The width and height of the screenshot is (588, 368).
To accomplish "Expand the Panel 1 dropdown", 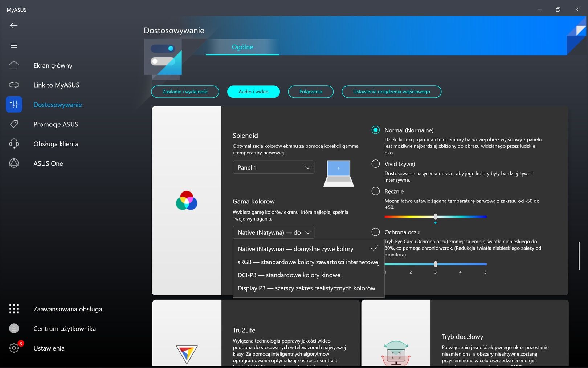I will click(x=273, y=167).
